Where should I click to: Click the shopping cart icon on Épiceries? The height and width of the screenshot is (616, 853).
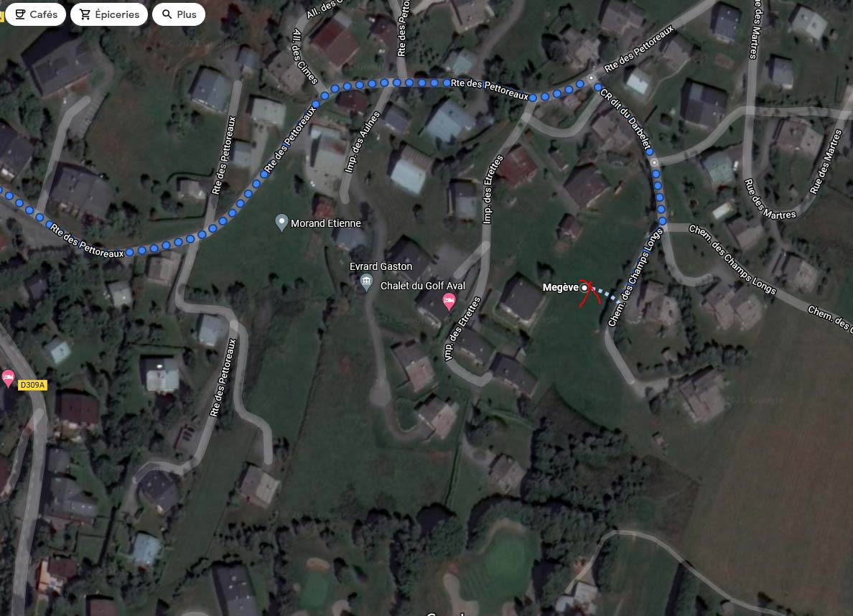click(x=85, y=14)
